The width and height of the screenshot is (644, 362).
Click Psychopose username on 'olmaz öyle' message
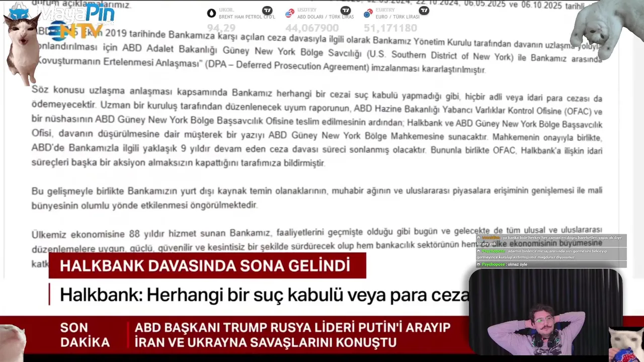(494, 264)
